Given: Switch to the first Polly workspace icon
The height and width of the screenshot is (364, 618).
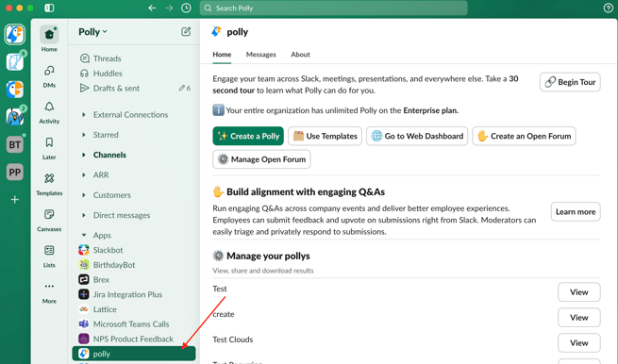Looking at the screenshot, I should tap(15, 34).
